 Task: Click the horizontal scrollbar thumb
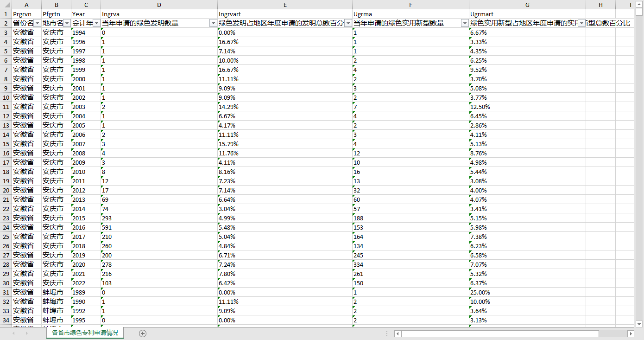pos(500,334)
